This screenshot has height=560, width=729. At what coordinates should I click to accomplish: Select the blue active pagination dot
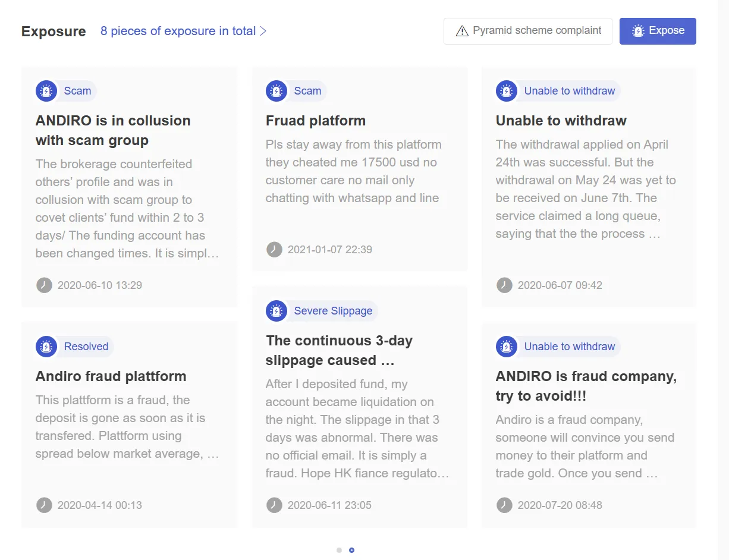(x=351, y=550)
